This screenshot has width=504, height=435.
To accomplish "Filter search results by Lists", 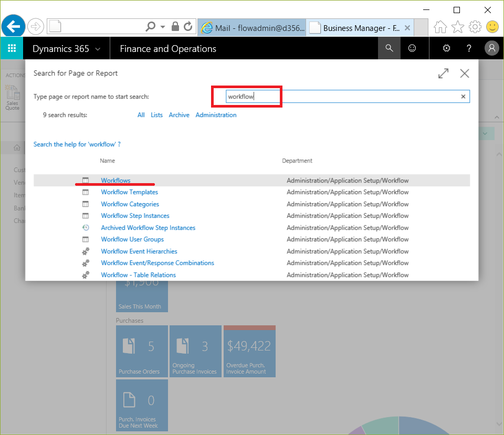I will coord(156,115).
